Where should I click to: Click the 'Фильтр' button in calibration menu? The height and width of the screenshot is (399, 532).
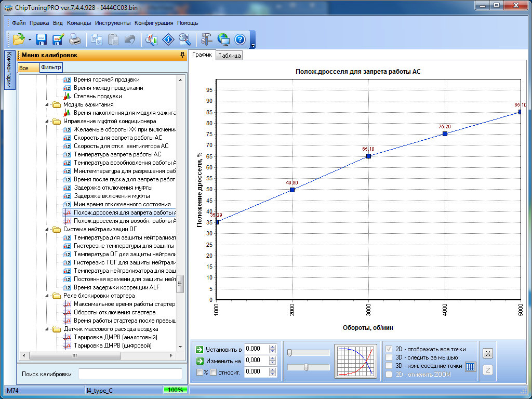point(51,68)
